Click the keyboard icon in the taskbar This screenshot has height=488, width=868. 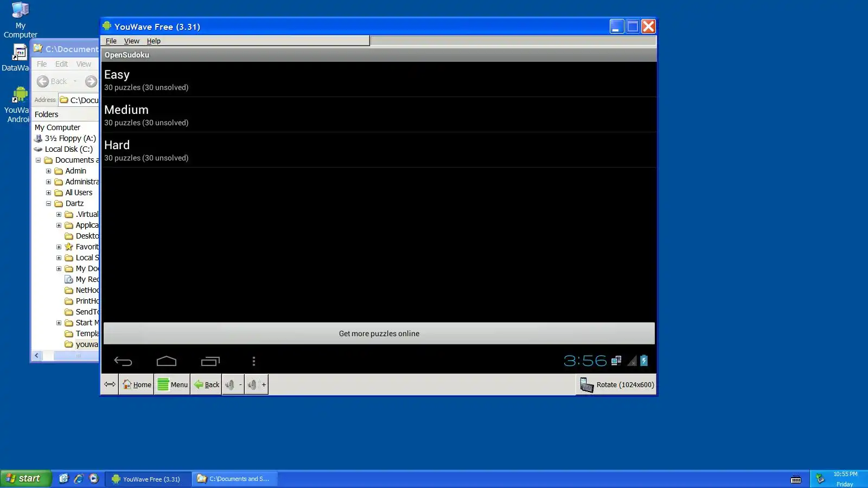point(796,479)
